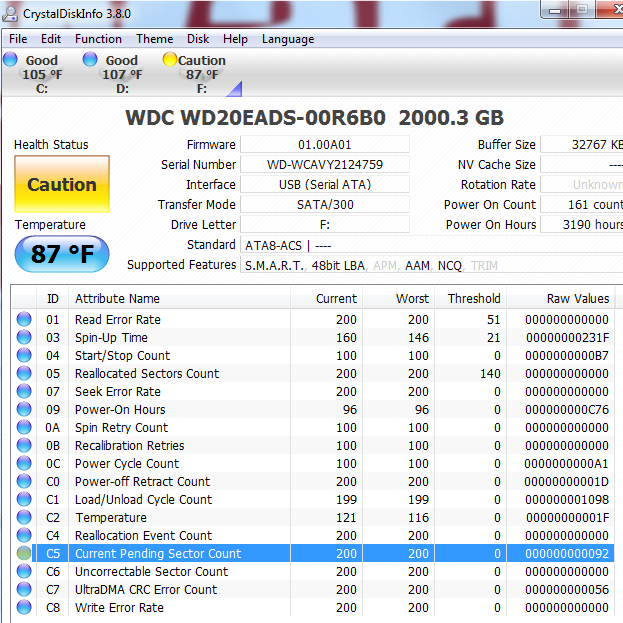This screenshot has width=623, height=623.
Task: Click raw value 000000000C76
Action: 567,410
